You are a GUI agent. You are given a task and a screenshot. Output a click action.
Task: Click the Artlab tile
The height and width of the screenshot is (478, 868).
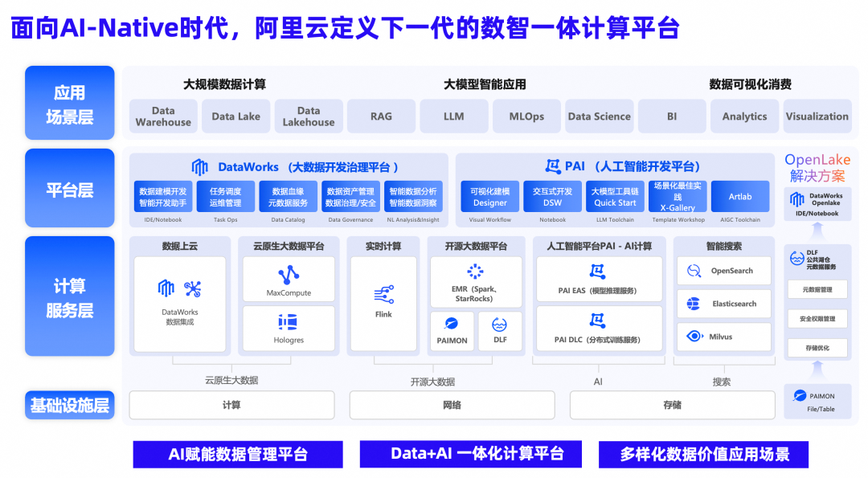pos(740,196)
